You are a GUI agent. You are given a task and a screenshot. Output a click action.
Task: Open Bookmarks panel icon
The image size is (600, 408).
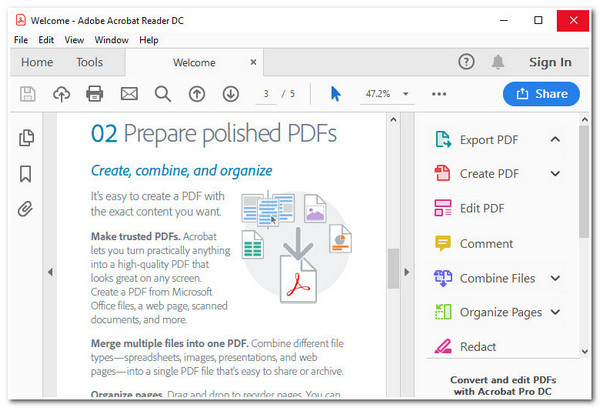25,174
